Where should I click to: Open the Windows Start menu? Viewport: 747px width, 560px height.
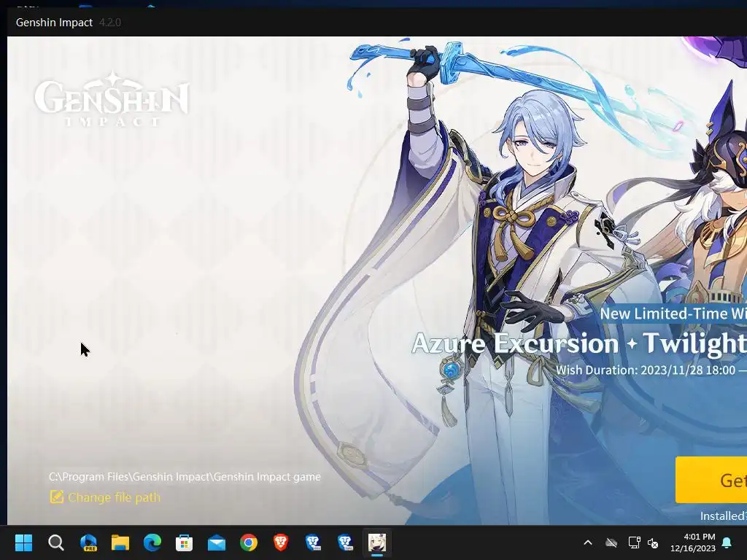coord(23,542)
